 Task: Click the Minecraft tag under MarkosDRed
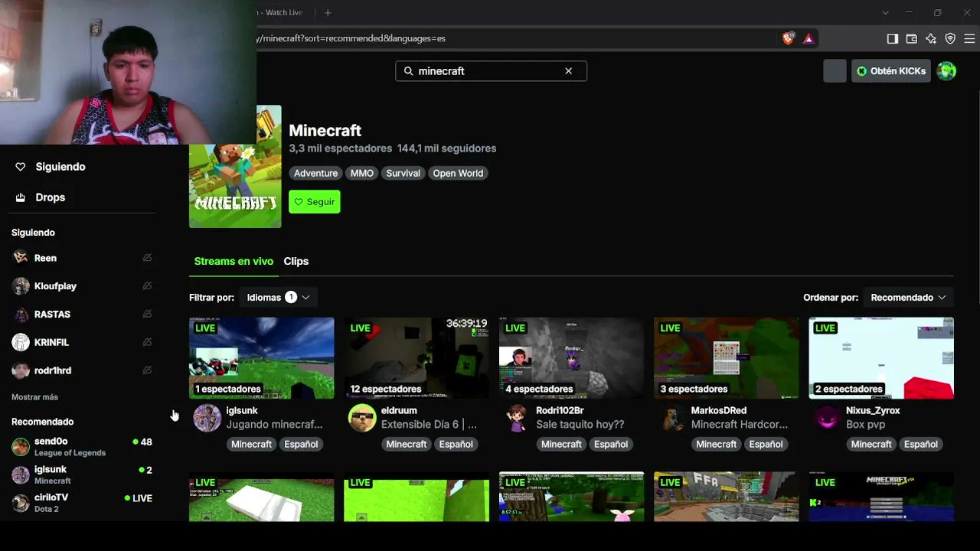click(716, 444)
